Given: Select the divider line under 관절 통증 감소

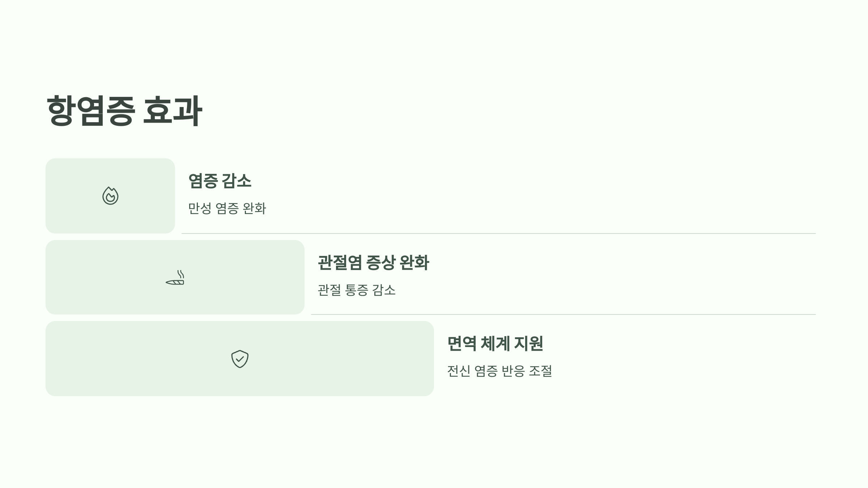Looking at the screenshot, I should (563, 314).
